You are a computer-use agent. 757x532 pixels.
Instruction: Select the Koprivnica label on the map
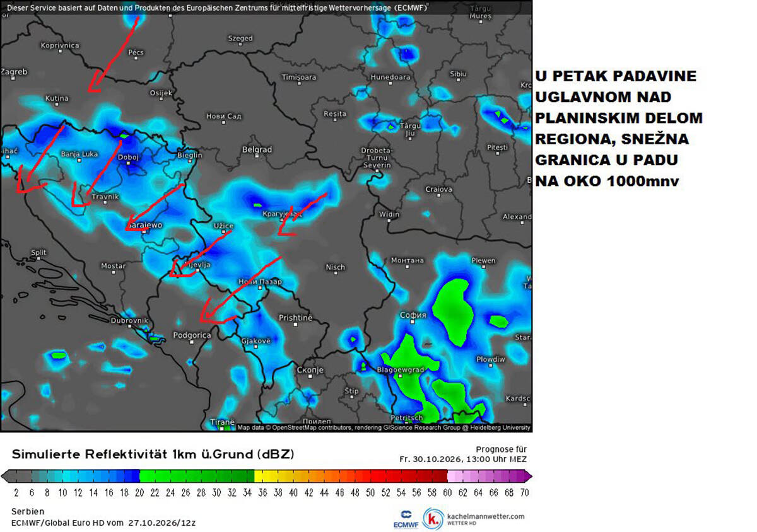60,45
